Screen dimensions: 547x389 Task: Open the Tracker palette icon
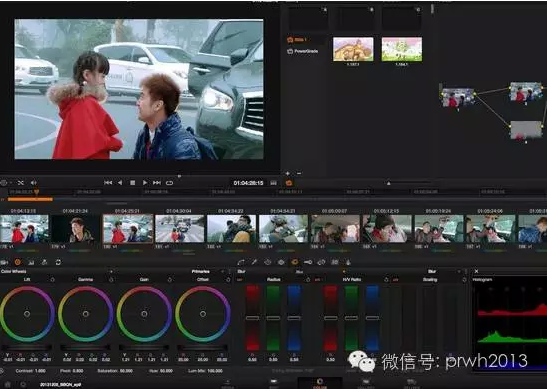pos(281,262)
